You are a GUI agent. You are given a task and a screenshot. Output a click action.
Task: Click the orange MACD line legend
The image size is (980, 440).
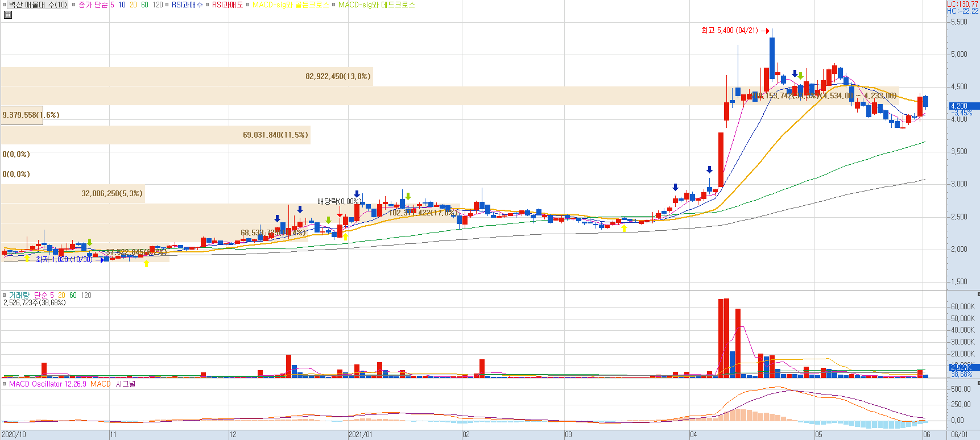coord(100,384)
